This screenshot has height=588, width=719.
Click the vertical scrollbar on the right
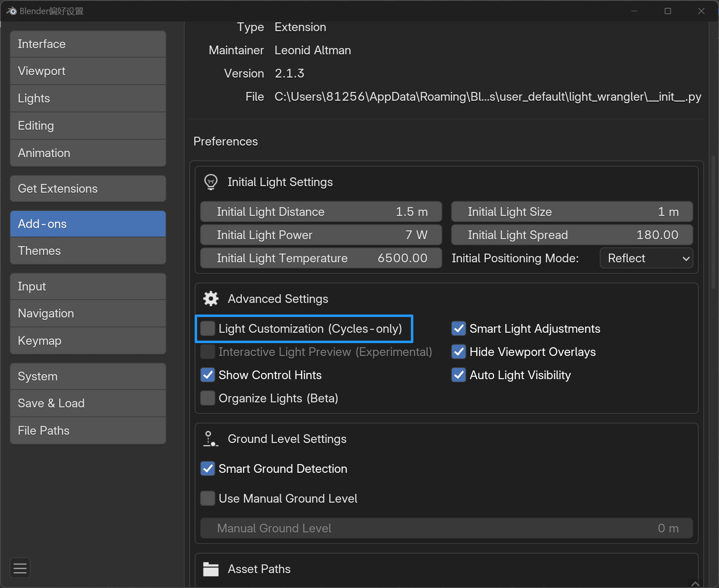tap(713, 222)
